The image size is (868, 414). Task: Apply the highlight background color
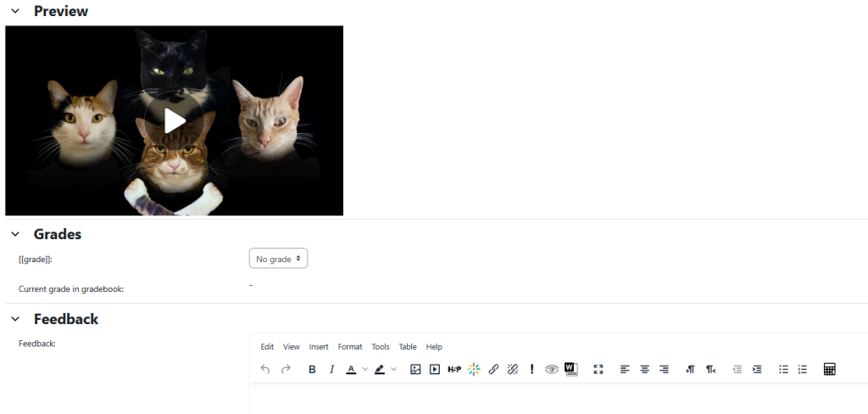click(380, 370)
